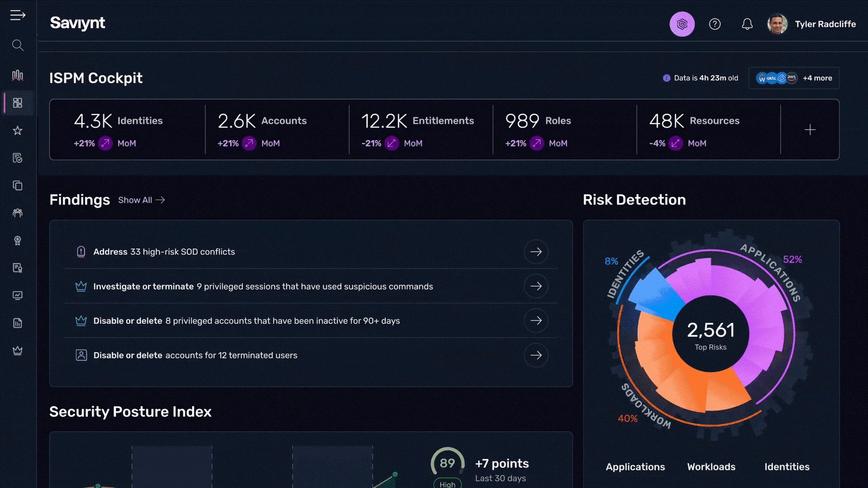Click the star favorites sidebar icon
The height and width of the screenshot is (488, 868).
coord(18,131)
